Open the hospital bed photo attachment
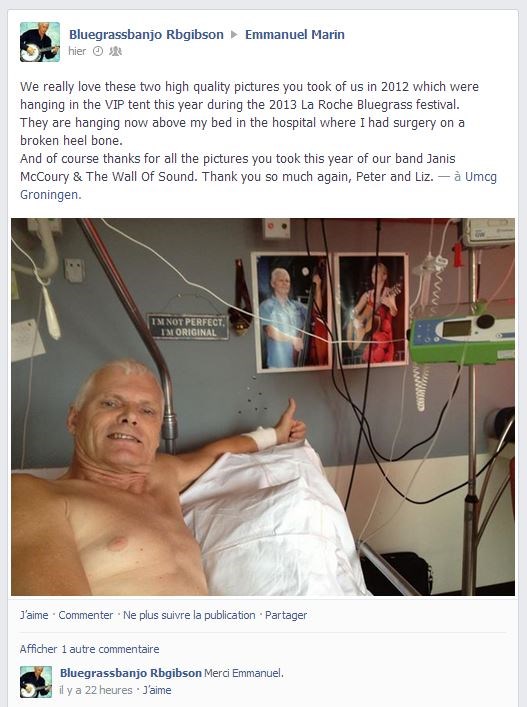Image resolution: width=527 pixels, height=707 pixels. [x=263, y=407]
